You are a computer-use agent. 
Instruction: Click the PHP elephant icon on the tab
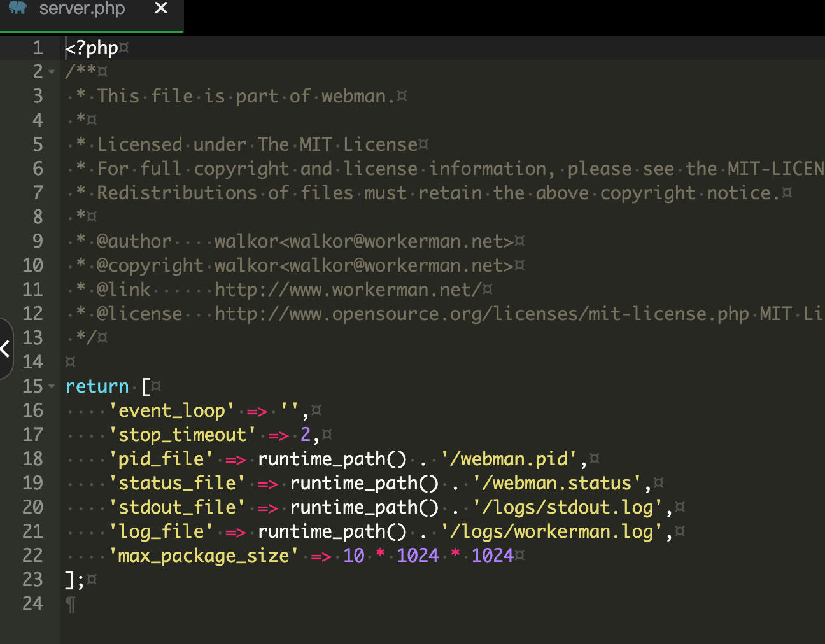coord(18,8)
